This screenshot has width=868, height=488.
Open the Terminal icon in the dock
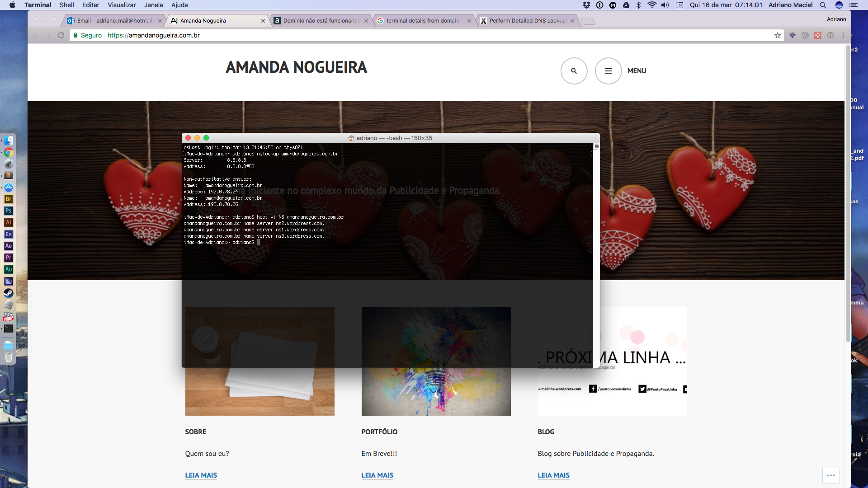pyautogui.click(x=9, y=328)
